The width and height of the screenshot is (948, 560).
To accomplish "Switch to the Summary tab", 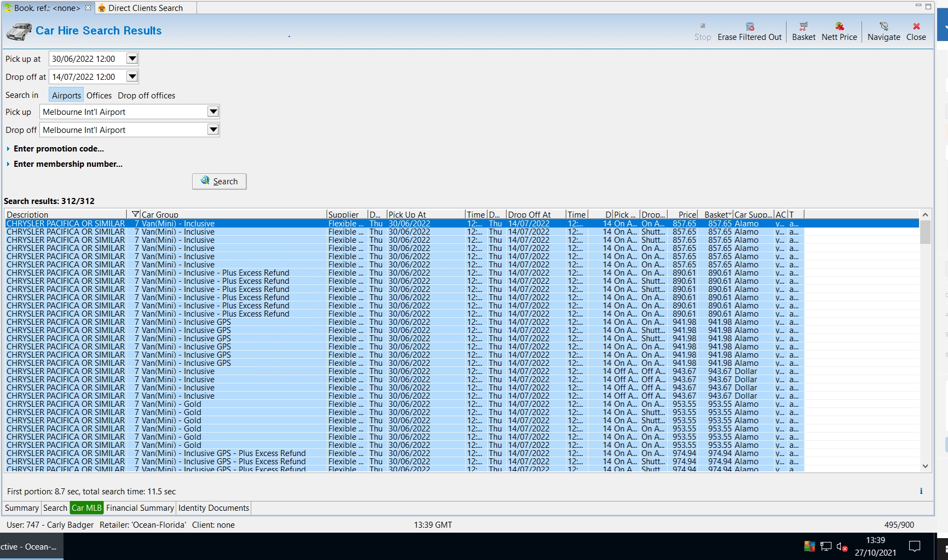I will point(22,508).
